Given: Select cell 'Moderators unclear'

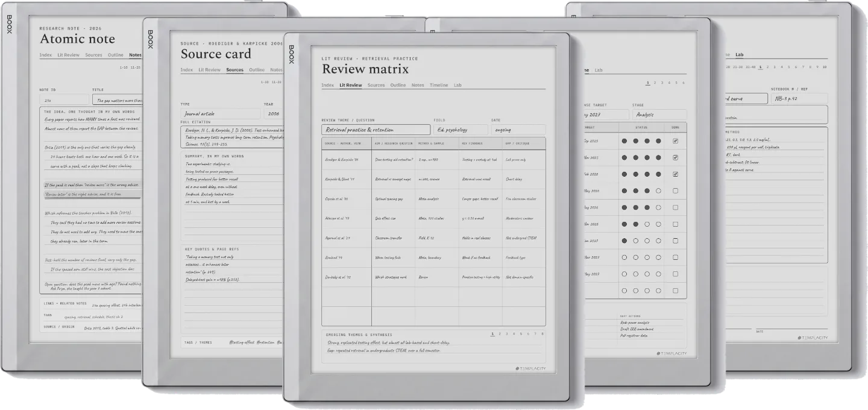Looking at the screenshot, I should (x=524, y=218).
